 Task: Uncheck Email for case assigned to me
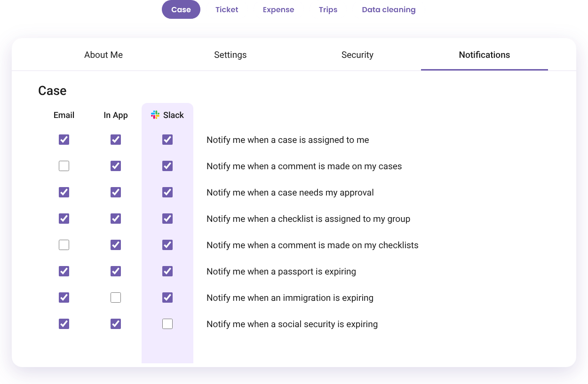(x=64, y=140)
